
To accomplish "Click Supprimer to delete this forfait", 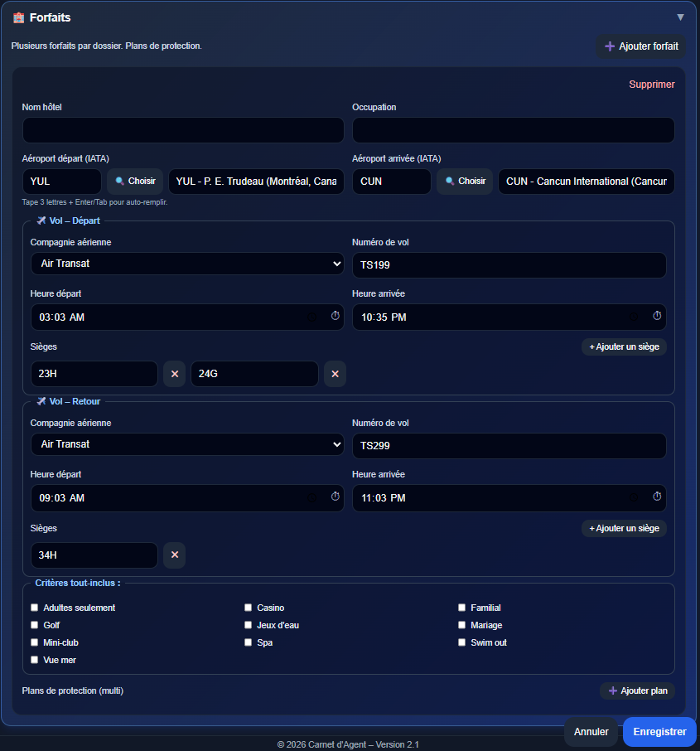I will [651, 85].
